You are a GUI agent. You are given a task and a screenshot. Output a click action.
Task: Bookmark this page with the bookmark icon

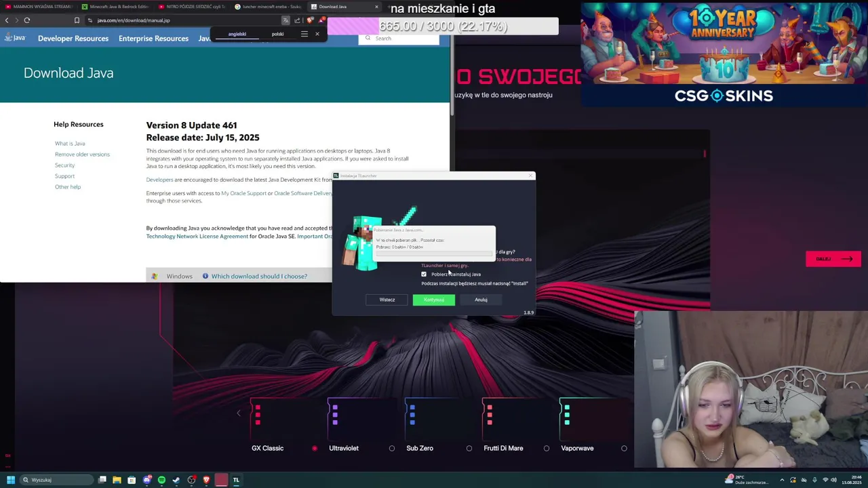pos(77,20)
